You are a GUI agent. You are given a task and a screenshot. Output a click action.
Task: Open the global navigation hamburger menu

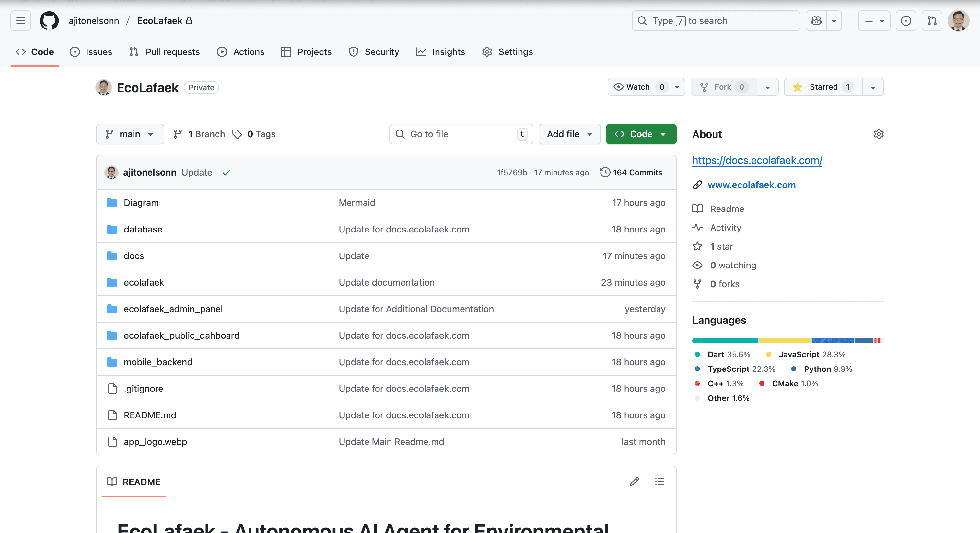[20, 20]
